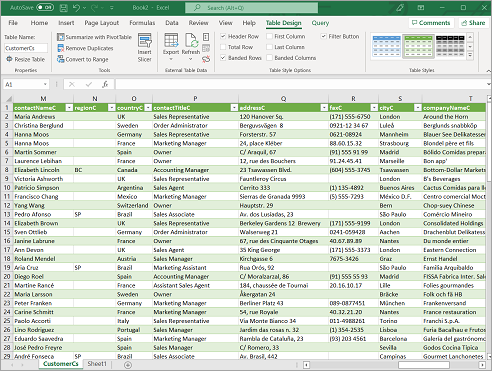The height and width of the screenshot is (371, 492).
Task: Open the contactTitleC filter dropdown
Action: (x=234, y=108)
